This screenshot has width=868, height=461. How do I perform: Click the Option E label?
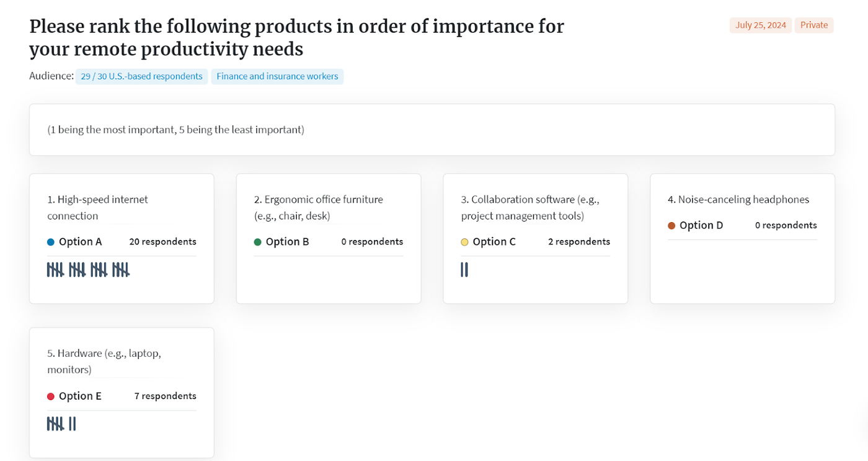tap(80, 396)
